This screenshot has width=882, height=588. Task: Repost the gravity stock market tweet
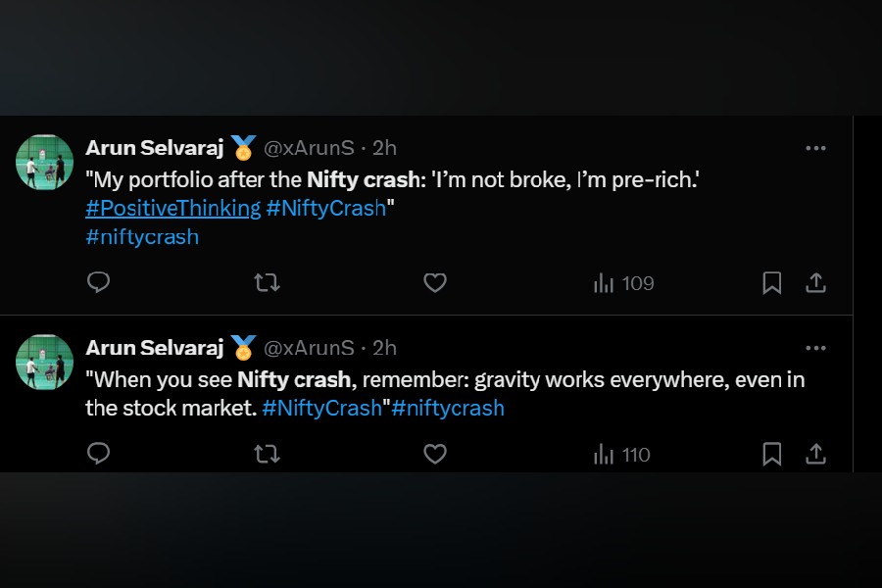[x=267, y=454]
